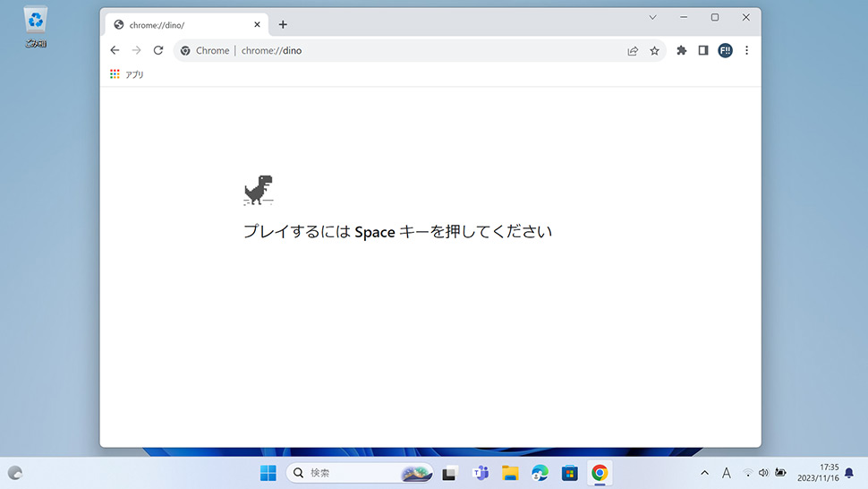This screenshot has height=489, width=868.
Task: Open a new tab with the plus button
Action: point(283,24)
